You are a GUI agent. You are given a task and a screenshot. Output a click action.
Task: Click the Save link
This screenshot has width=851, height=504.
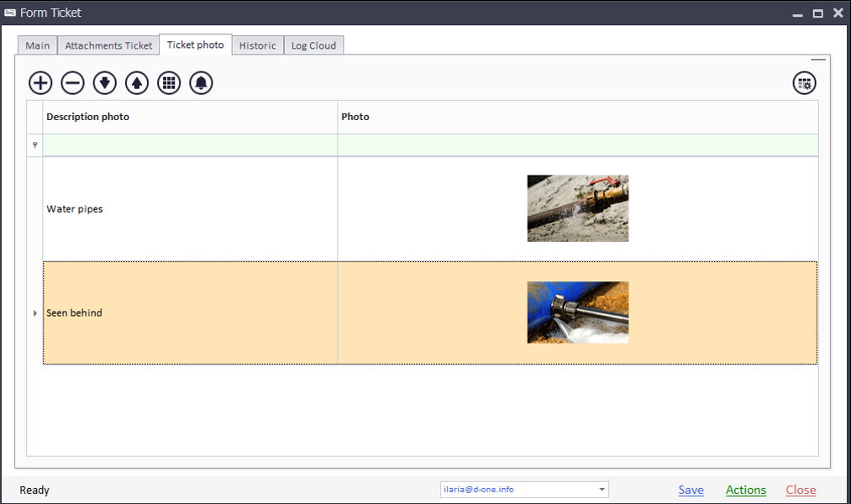[x=691, y=491]
